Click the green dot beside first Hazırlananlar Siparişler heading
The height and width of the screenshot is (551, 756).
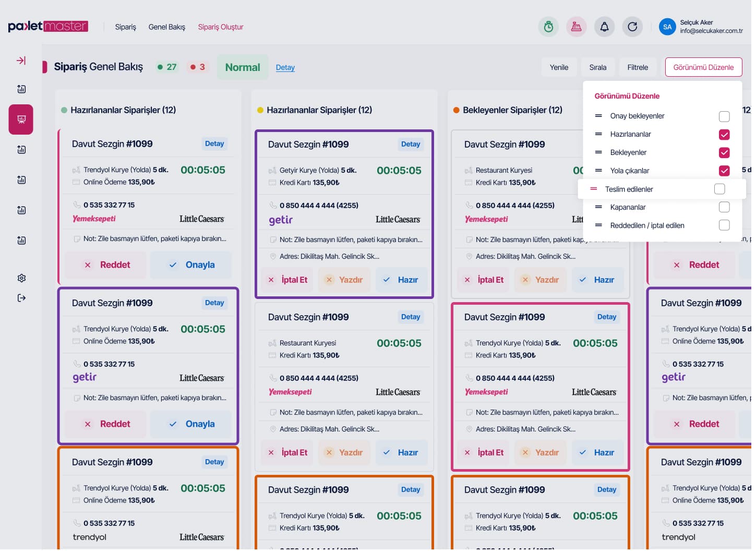click(64, 110)
